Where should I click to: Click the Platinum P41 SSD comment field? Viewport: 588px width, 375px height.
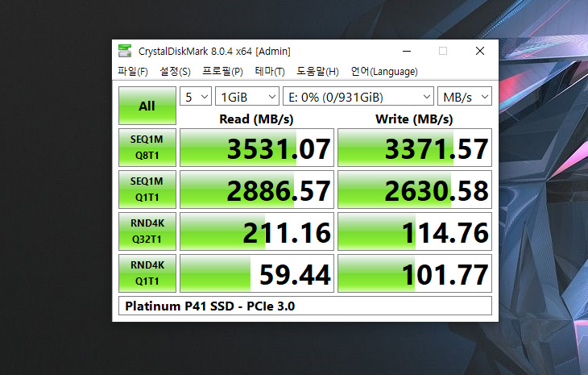click(x=305, y=306)
